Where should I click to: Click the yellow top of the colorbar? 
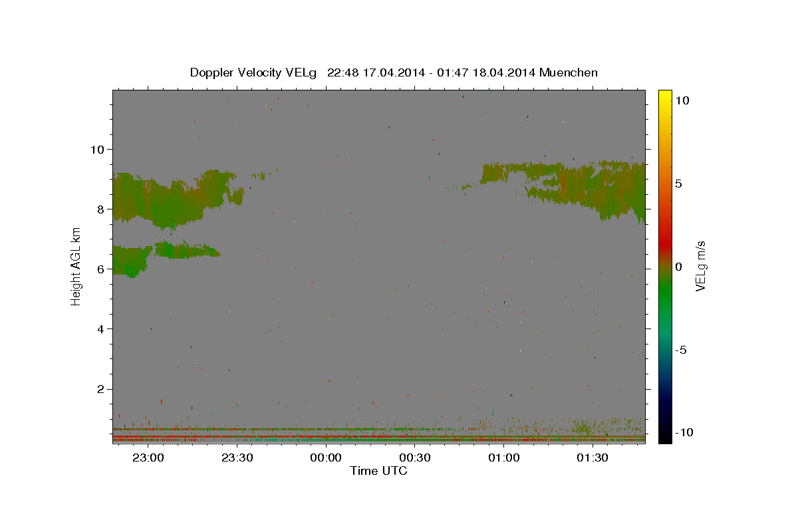click(x=664, y=96)
